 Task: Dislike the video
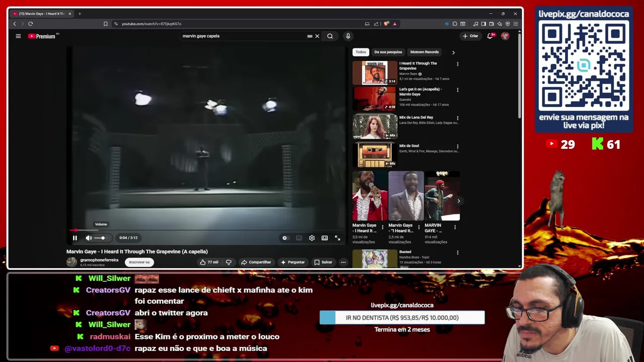(228, 262)
